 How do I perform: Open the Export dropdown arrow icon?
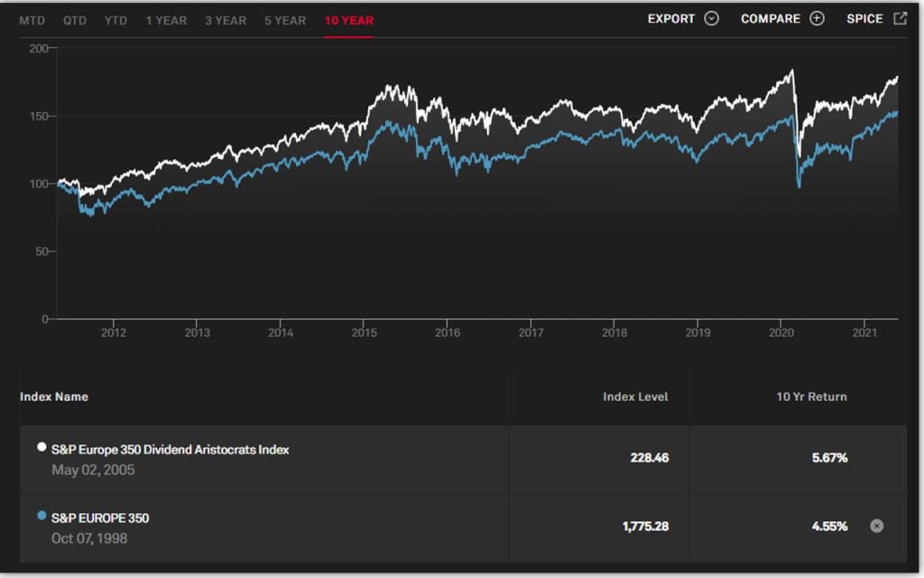[x=711, y=19]
